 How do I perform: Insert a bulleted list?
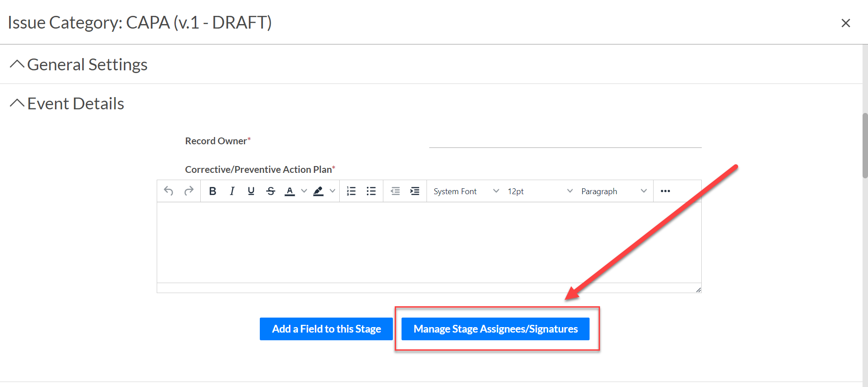(x=371, y=191)
